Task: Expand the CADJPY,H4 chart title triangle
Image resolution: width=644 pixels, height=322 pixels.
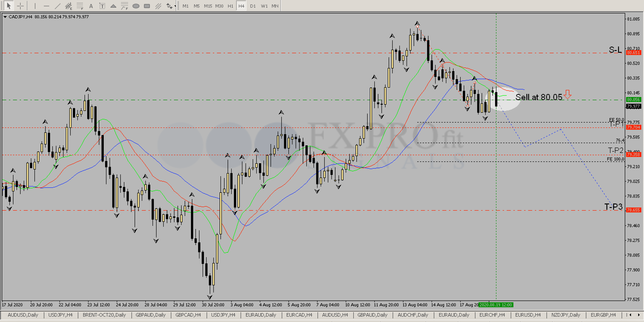Action: coord(5,17)
